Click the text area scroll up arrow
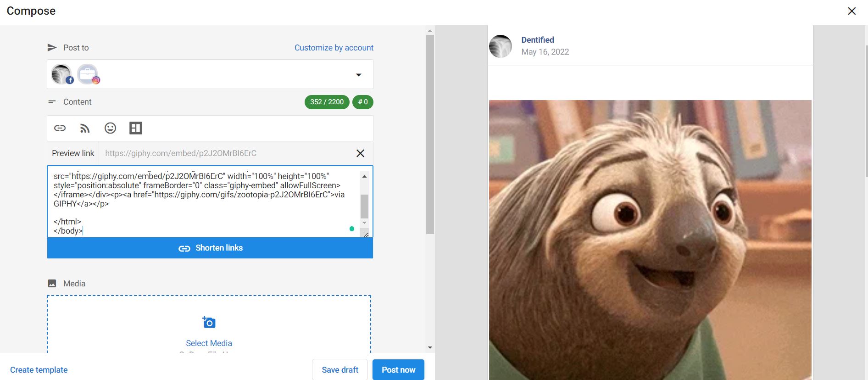Screen dimensions: 868x380 pos(364,176)
